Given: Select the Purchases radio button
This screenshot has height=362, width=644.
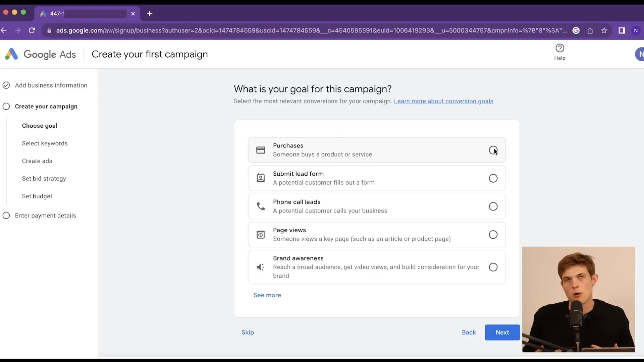Looking at the screenshot, I should click(493, 150).
